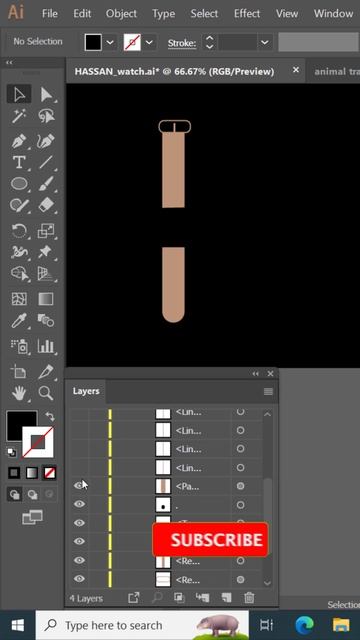The image size is (360, 640).
Task: Select the Mesh tool
Action: pos(19,299)
